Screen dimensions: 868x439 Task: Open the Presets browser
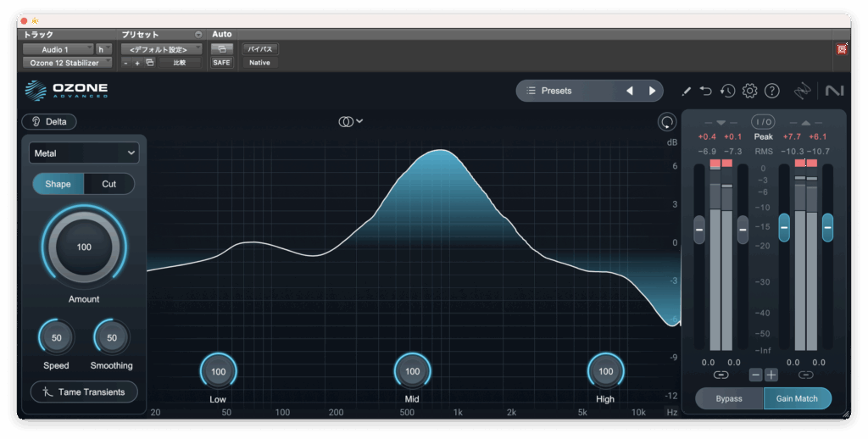pos(565,91)
